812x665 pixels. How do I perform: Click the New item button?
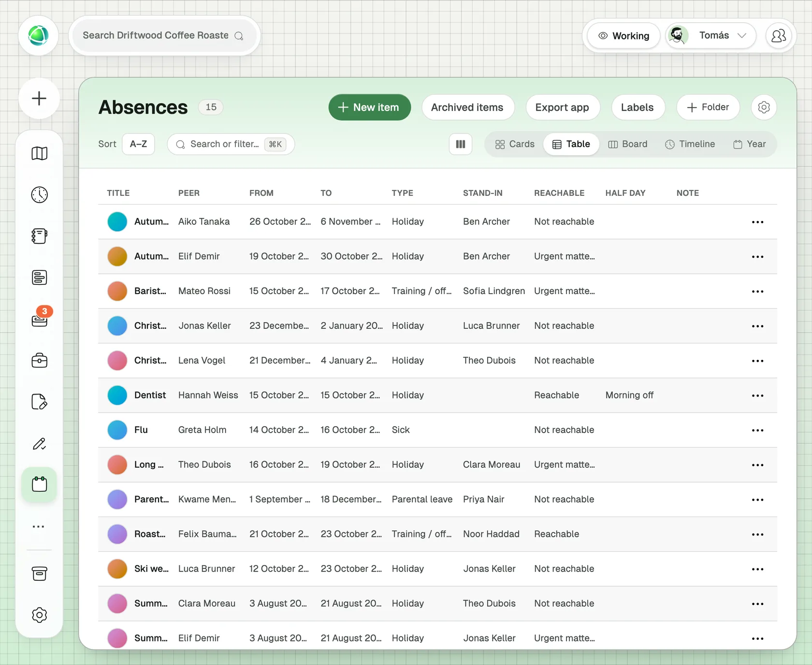(370, 107)
